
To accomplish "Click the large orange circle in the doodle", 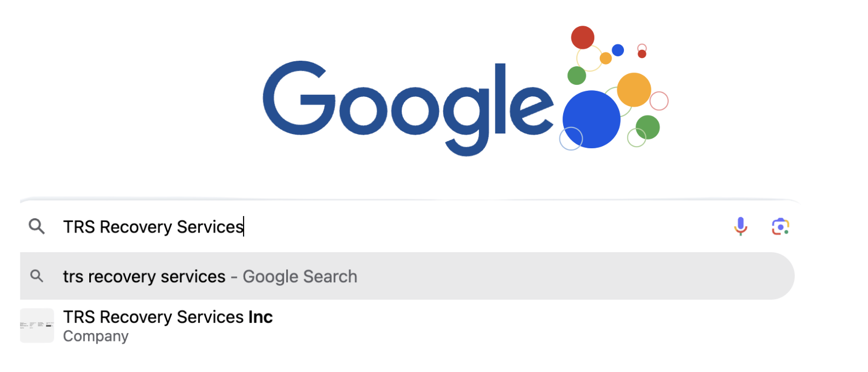I will click(634, 90).
